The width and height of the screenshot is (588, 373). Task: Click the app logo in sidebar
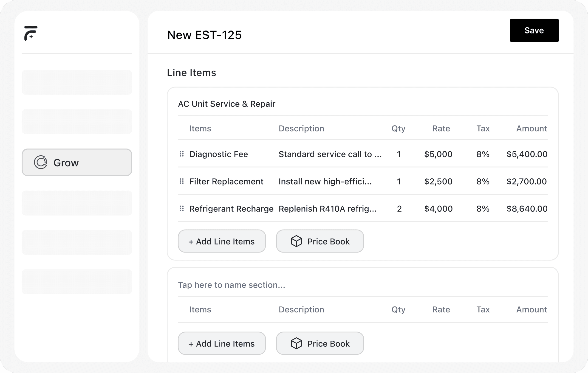[x=31, y=33]
